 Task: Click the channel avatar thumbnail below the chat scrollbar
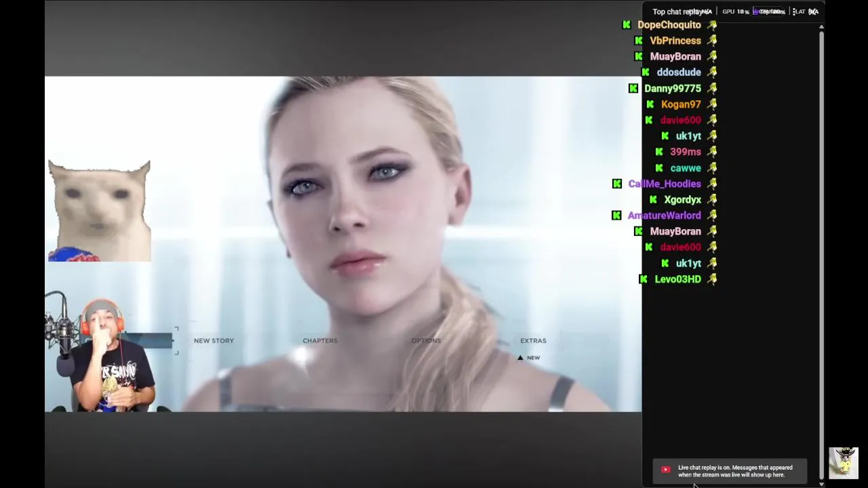(x=844, y=463)
